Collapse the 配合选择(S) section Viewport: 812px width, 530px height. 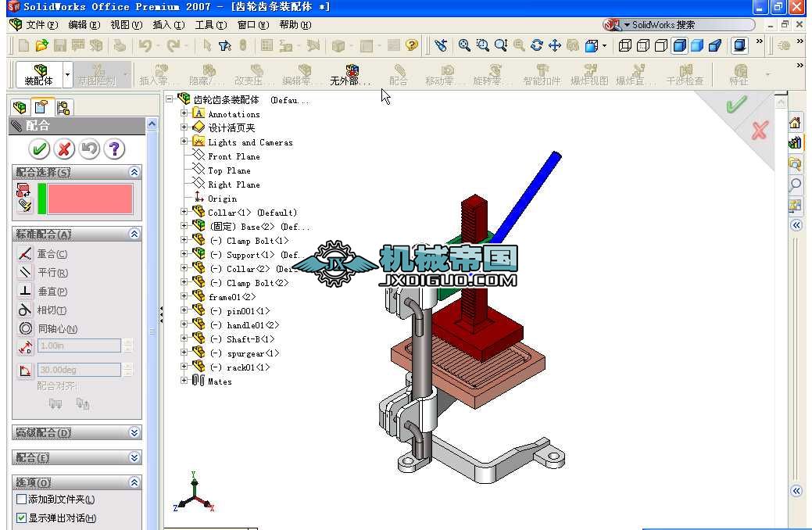(134, 172)
